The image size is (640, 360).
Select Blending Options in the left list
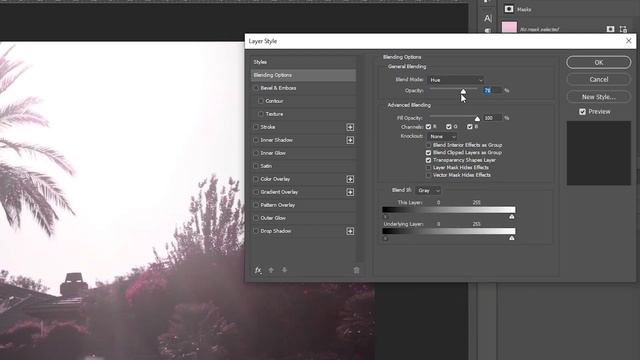click(x=303, y=75)
